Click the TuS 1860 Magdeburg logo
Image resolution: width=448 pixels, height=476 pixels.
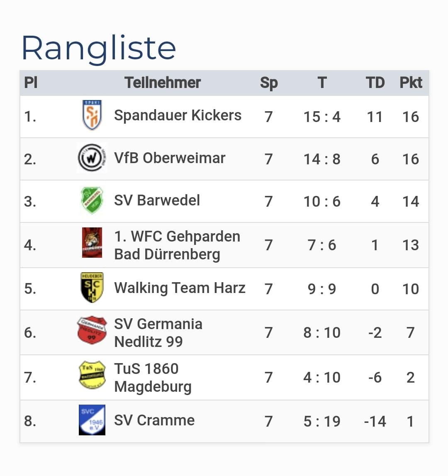pos(92,375)
